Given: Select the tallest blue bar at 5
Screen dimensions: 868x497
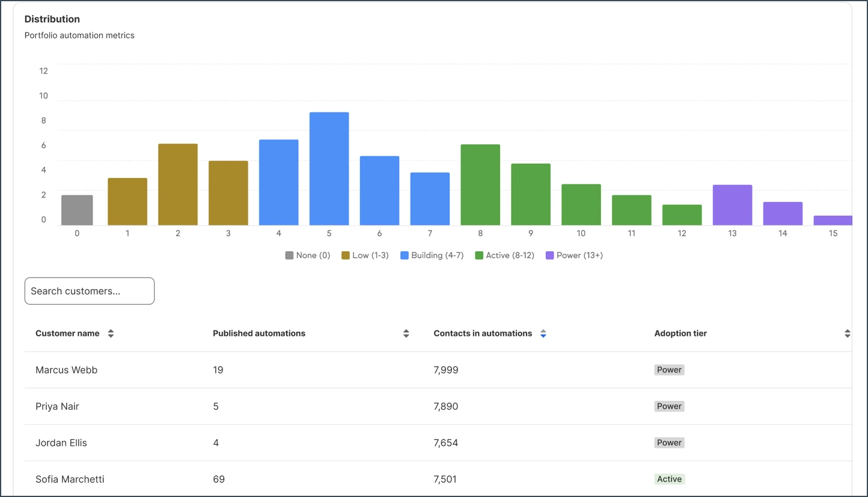Looking at the screenshot, I should click(x=329, y=169).
